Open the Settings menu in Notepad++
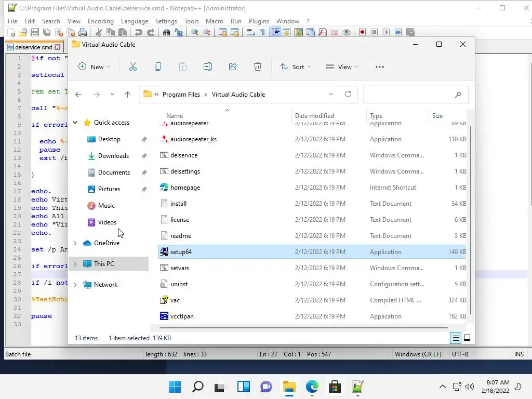Viewport: 532px width, 399px height. click(166, 21)
